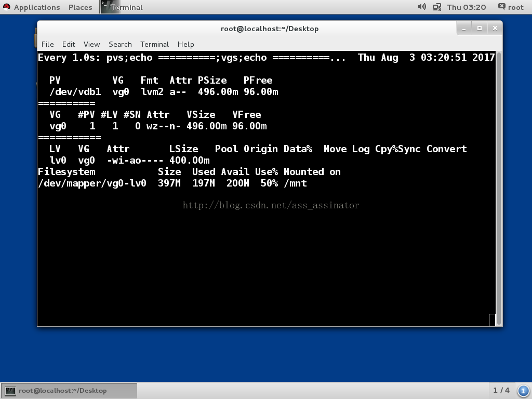
Task: Click the 1 / 4 workspace indicator
Action: coord(501,390)
